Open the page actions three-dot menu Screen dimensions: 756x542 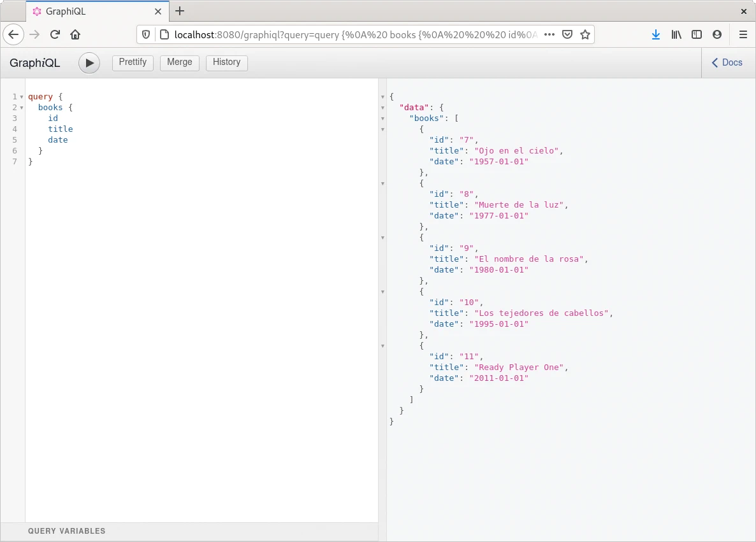(549, 34)
